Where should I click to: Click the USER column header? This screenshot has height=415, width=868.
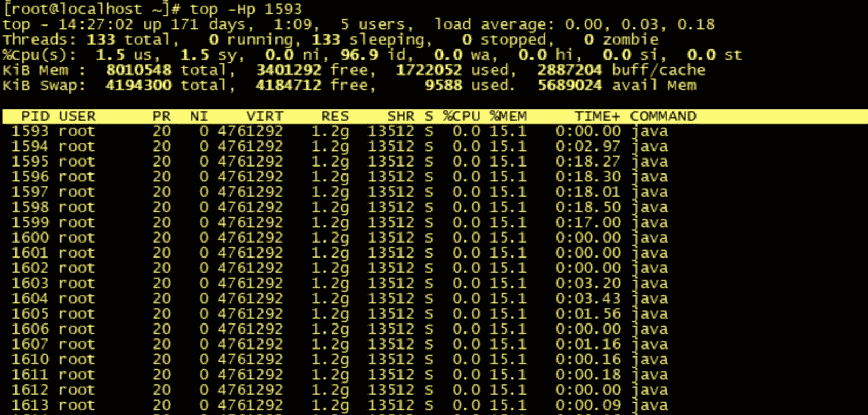(77, 116)
